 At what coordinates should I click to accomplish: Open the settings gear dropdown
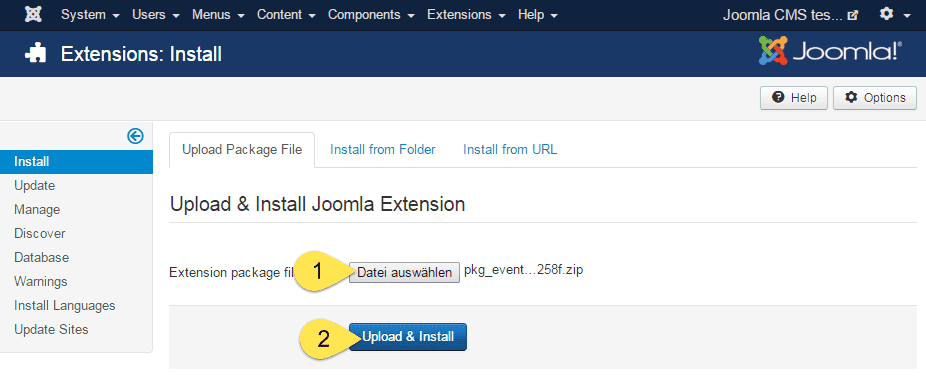tap(895, 14)
